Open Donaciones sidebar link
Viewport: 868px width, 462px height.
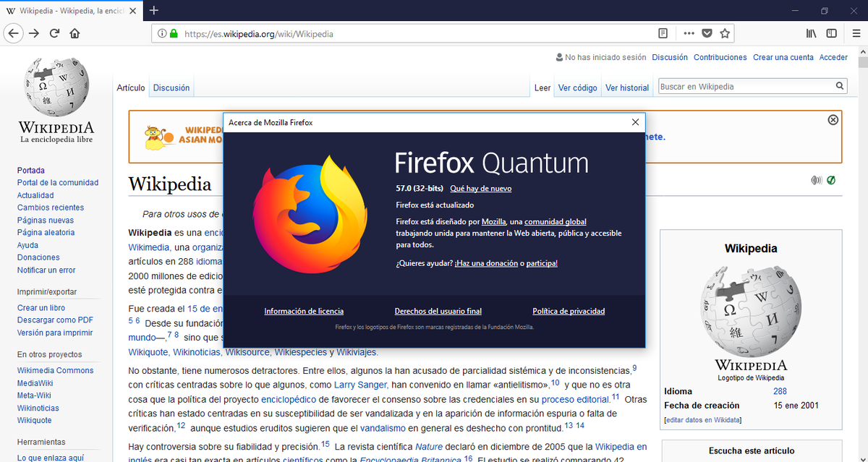click(x=38, y=257)
